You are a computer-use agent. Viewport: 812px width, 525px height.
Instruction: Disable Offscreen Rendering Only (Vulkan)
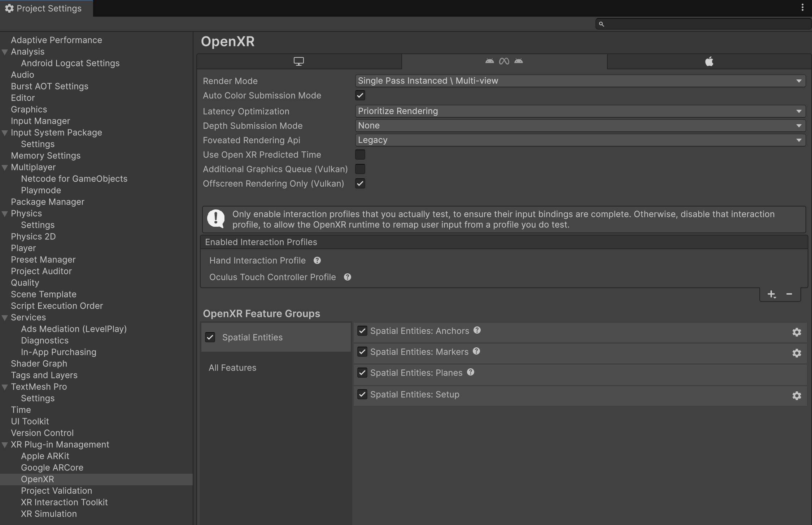click(x=360, y=183)
